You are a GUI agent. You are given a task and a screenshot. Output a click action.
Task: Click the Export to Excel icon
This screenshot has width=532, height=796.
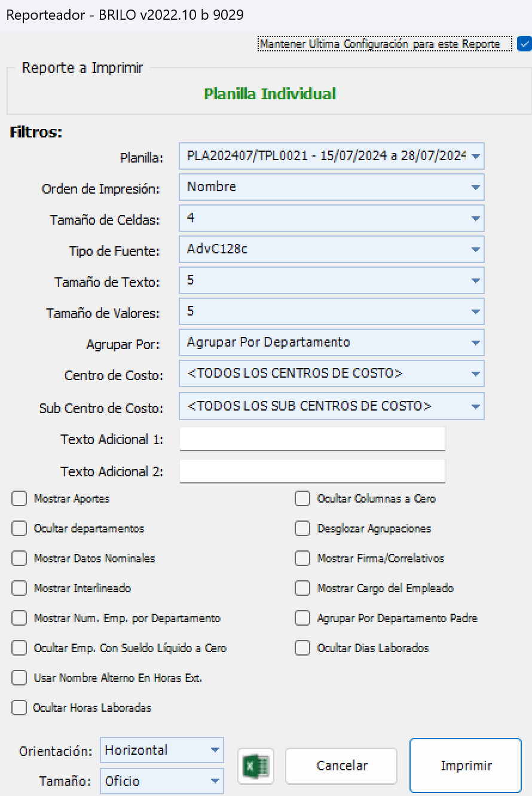coord(255,766)
